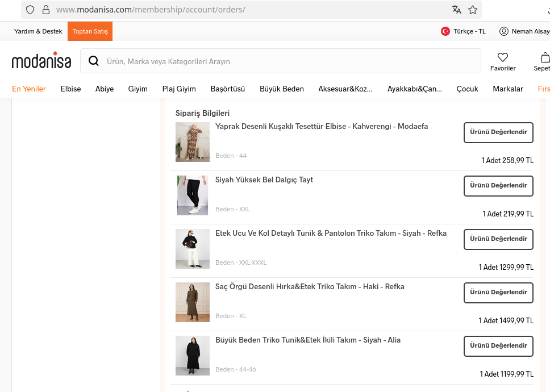Click the magnifier search icon
550x392 pixels.
(94, 61)
